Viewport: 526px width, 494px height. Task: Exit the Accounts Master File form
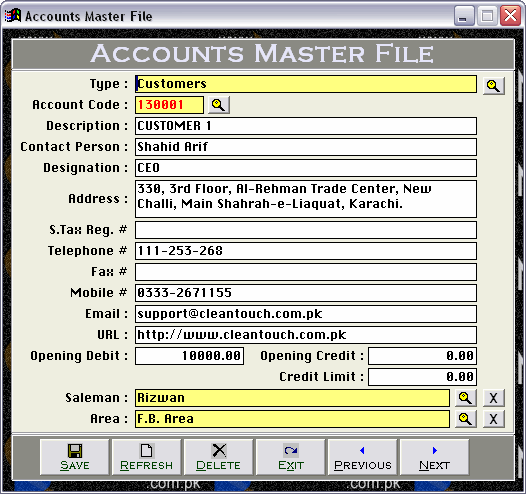tap(291, 457)
